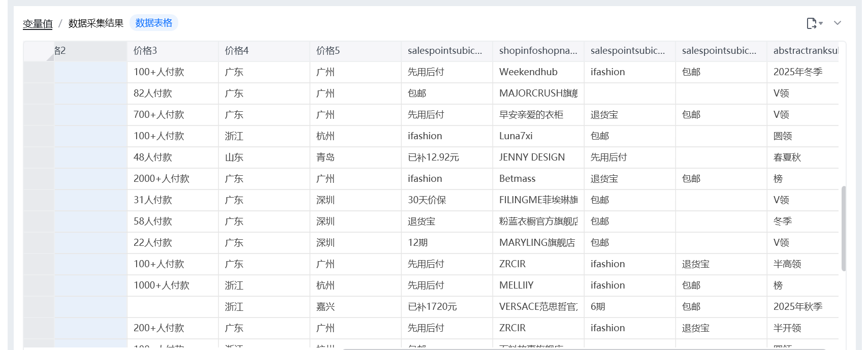Click the 已补1720元 cell
The height and width of the screenshot is (350, 868).
447,307
